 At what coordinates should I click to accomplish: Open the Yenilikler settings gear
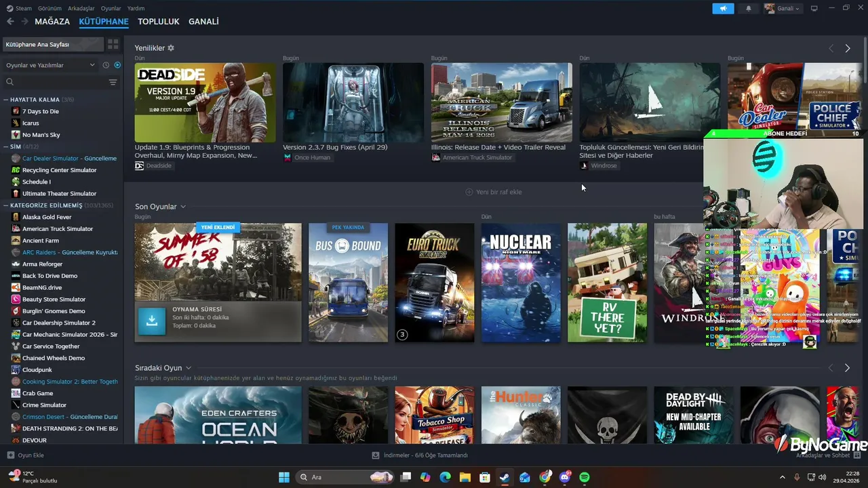pyautogui.click(x=171, y=48)
